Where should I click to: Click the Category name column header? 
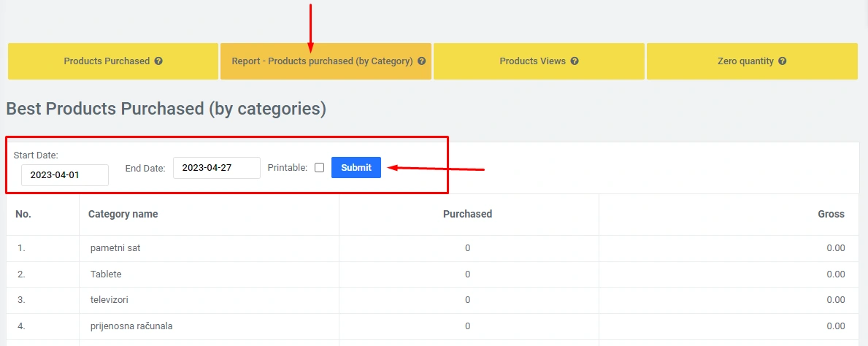click(x=123, y=215)
